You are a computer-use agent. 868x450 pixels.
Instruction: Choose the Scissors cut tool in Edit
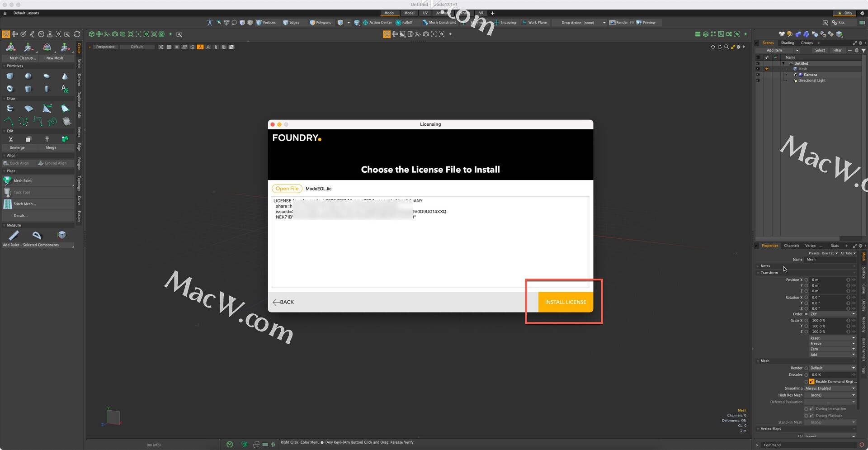[x=11, y=139]
